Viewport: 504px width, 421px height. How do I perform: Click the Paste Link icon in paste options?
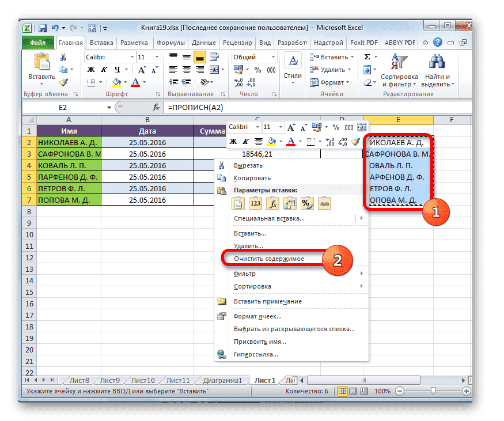324,203
